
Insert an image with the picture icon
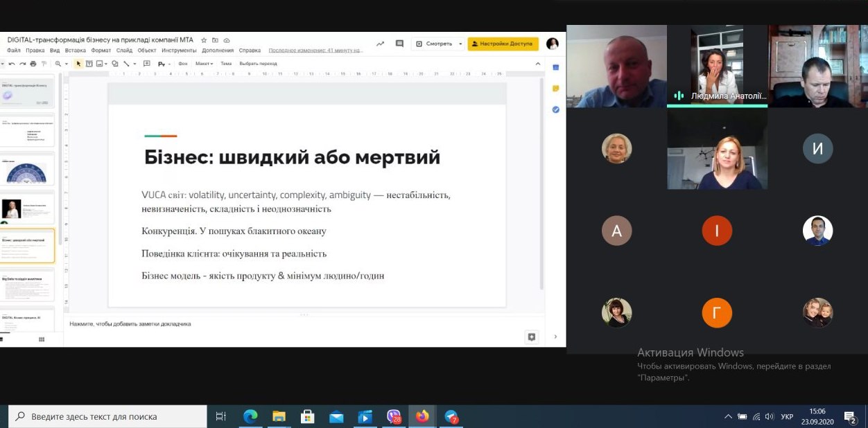(x=99, y=64)
